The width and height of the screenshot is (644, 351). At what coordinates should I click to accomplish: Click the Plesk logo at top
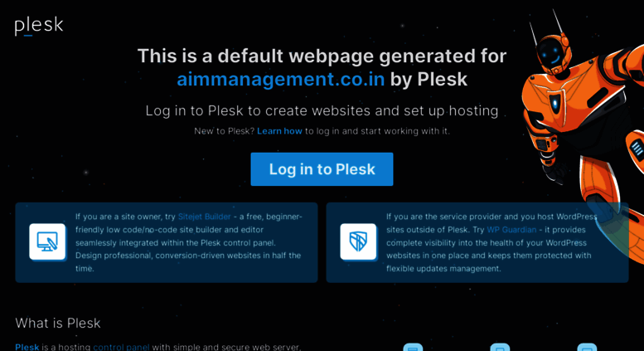tap(39, 27)
